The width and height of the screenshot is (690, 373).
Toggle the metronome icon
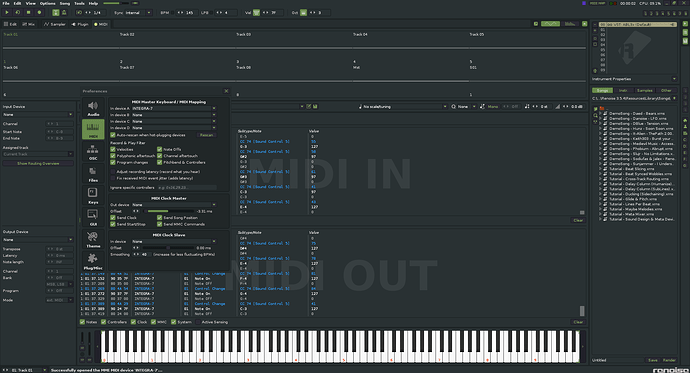click(x=64, y=12)
